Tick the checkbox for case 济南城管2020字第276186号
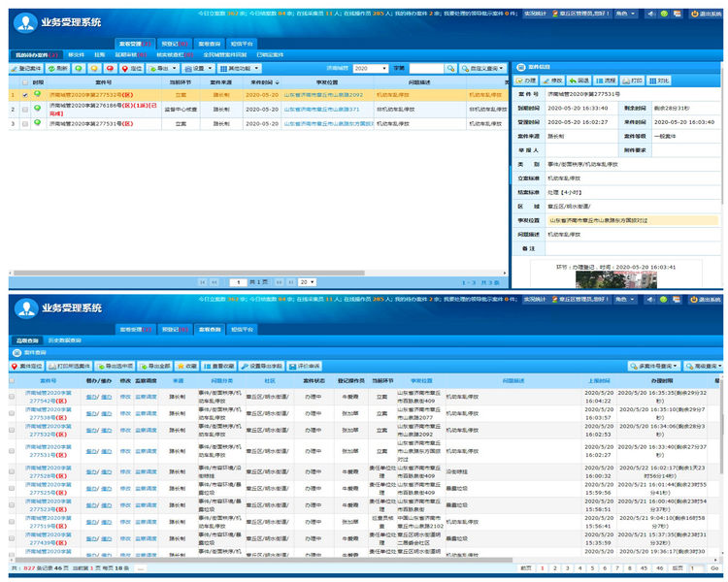This screenshot has height=582, width=728. 25,110
